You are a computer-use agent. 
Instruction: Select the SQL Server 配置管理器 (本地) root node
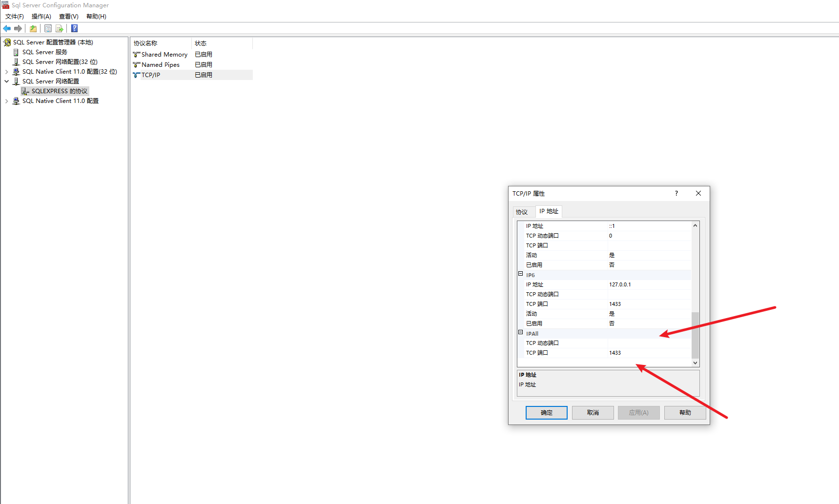click(x=53, y=42)
